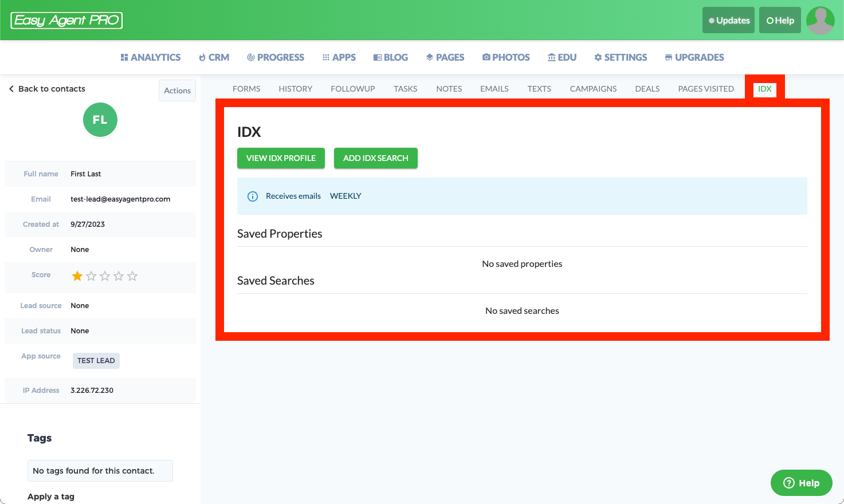The width and height of the screenshot is (844, 504).
Task: Change the WEEKLY email frequency
Action: (346, 196)
